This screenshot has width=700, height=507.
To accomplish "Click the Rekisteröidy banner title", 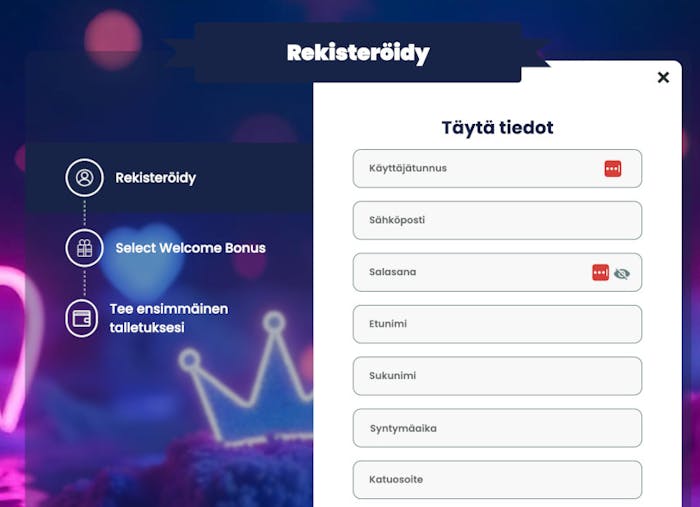I will (358, 53).
